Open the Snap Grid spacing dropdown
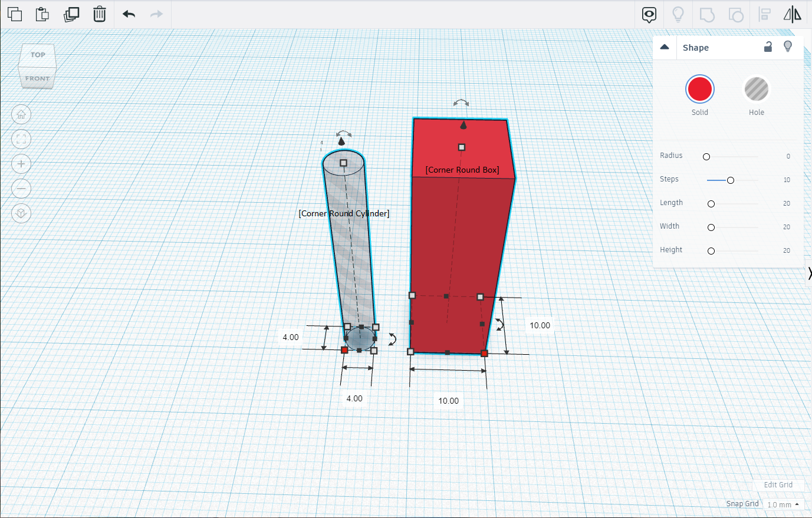Viewport: 812px width, 518px height. [x=783, y=504]
